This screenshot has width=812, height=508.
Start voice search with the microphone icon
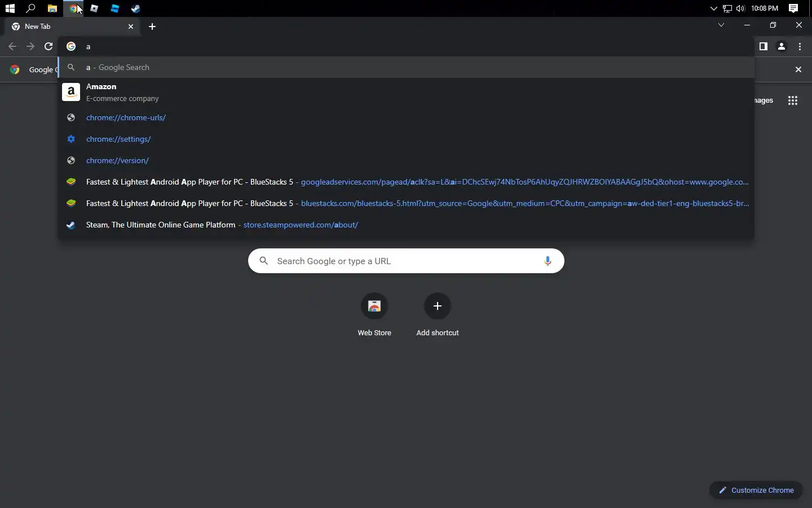(547, 261)
